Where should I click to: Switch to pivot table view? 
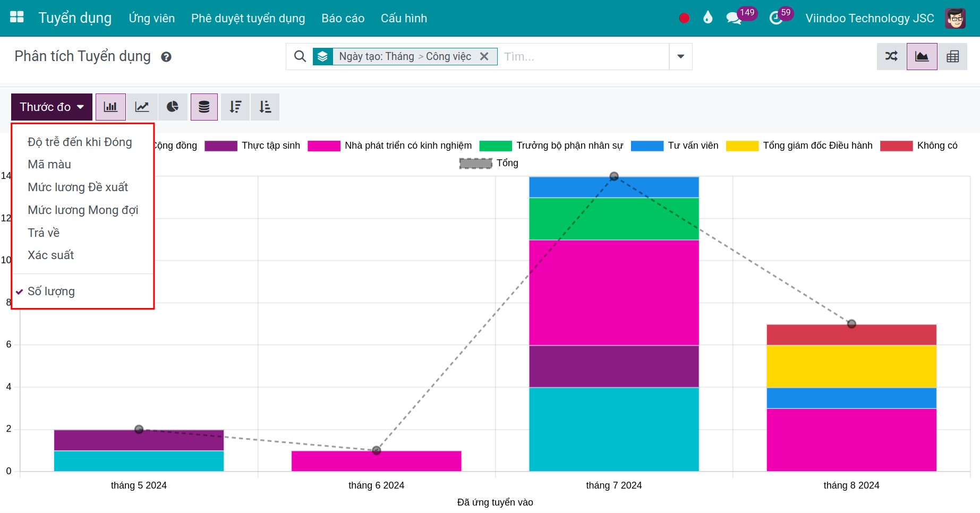[x=952, y=56]
